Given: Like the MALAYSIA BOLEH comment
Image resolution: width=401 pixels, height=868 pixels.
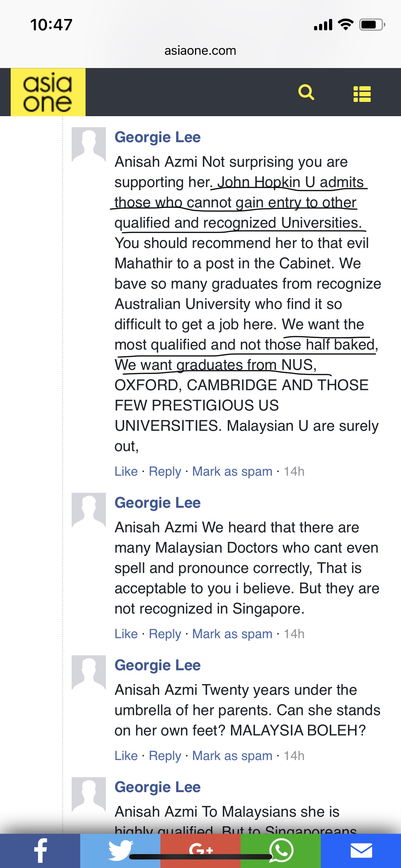Looking at the screenshot, I should point(126,755).
